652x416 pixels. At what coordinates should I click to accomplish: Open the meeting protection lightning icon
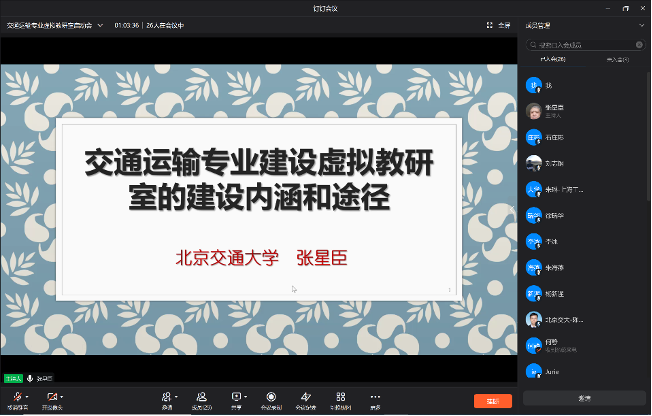tap(306, 397)
